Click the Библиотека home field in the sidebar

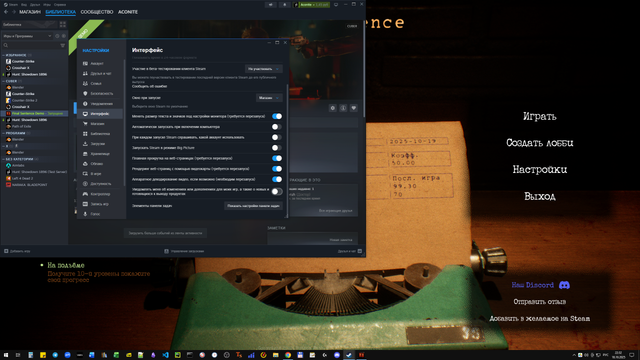point(29,24)
